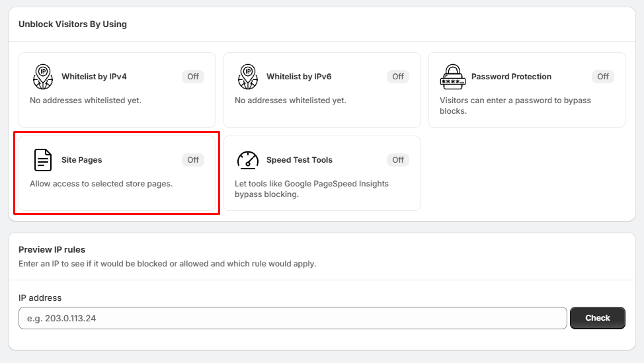Click the Speed Test Tools gauge icon
The width and height of the screenshot is (644, 363).
coord(248,160)
